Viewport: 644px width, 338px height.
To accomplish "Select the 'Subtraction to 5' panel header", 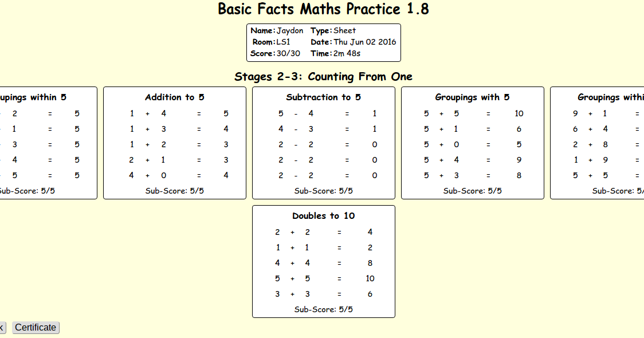I will [x=323, y=97].
